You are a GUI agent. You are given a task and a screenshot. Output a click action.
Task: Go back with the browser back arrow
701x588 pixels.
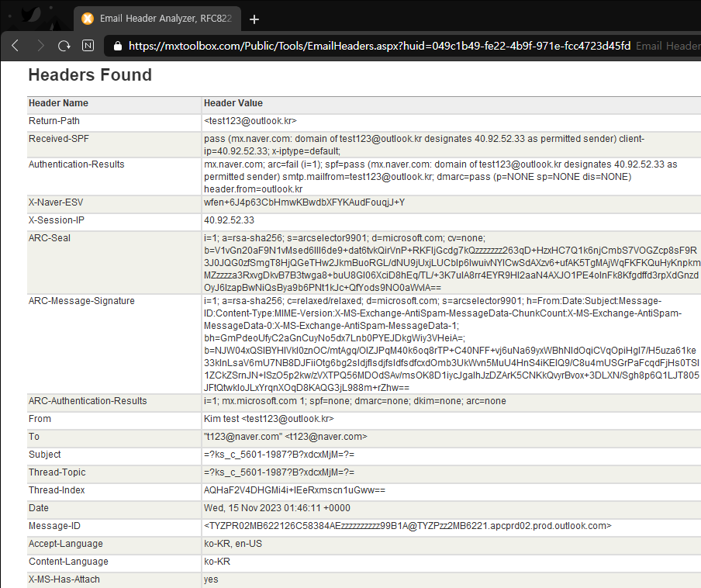click(x=16, y=46)
